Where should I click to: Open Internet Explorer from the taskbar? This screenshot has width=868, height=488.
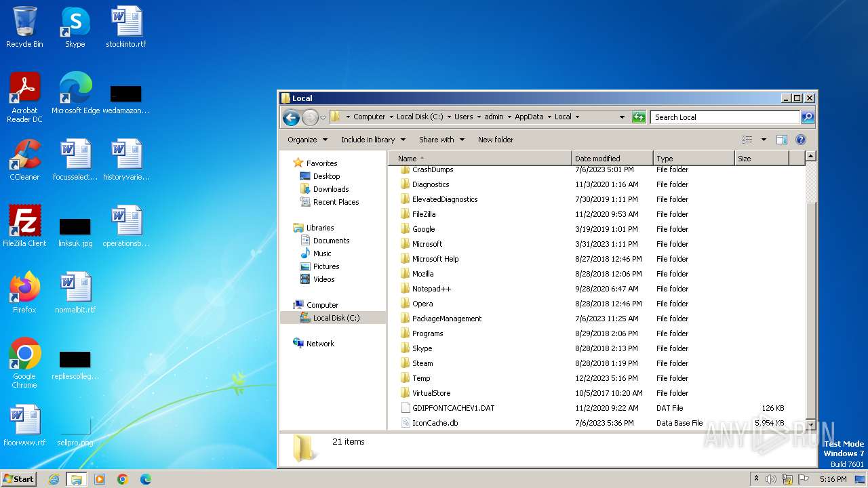point(54,479)
